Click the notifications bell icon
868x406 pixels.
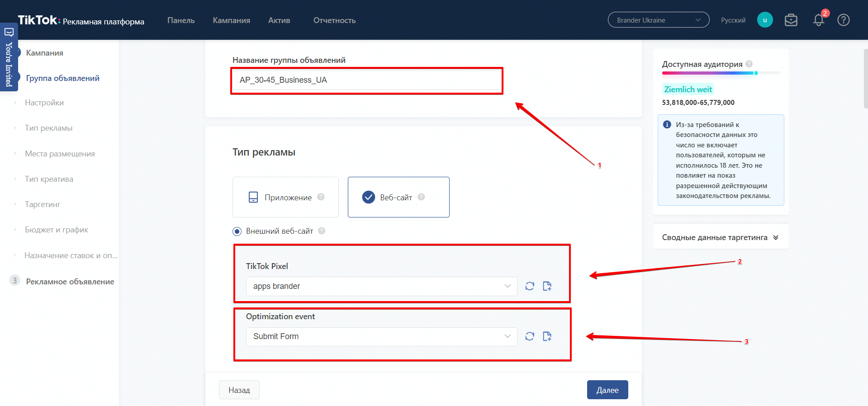point(818,20)
